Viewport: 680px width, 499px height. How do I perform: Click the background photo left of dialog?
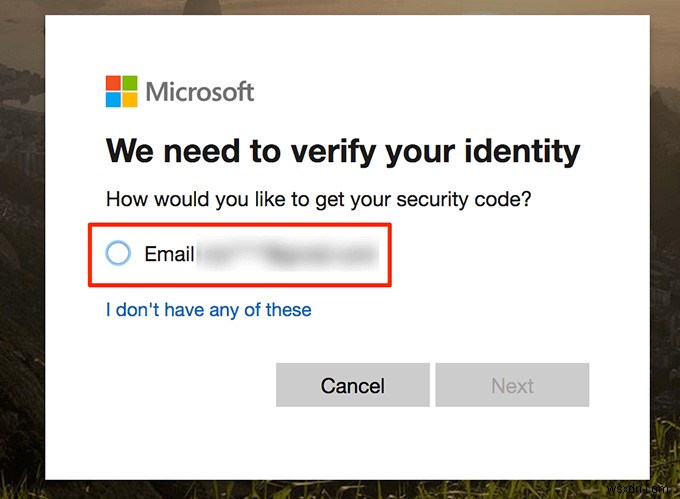[22, 250]
